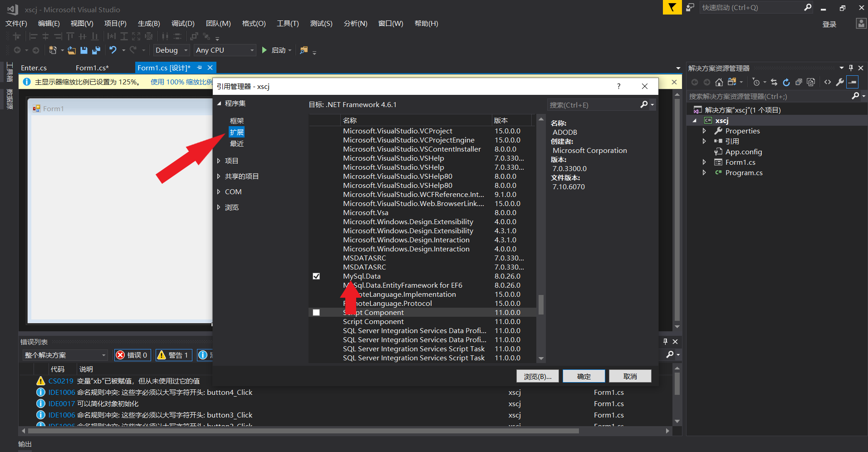
Task: Click the New Project icon in toolbar
Action: click(x=53, y=50)
